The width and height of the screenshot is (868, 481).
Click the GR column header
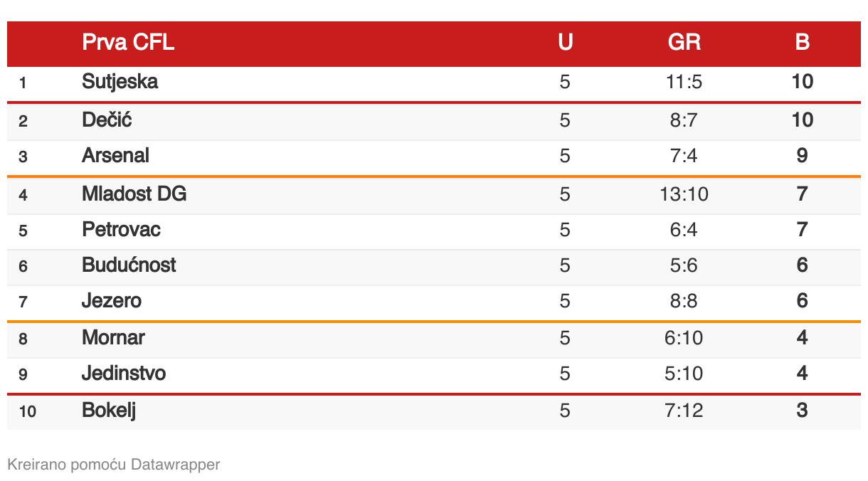coord(684,43)
